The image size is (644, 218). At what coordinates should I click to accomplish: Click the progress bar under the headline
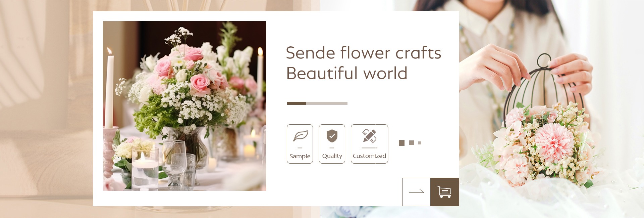pyautogui.click(x=317, y=103)
